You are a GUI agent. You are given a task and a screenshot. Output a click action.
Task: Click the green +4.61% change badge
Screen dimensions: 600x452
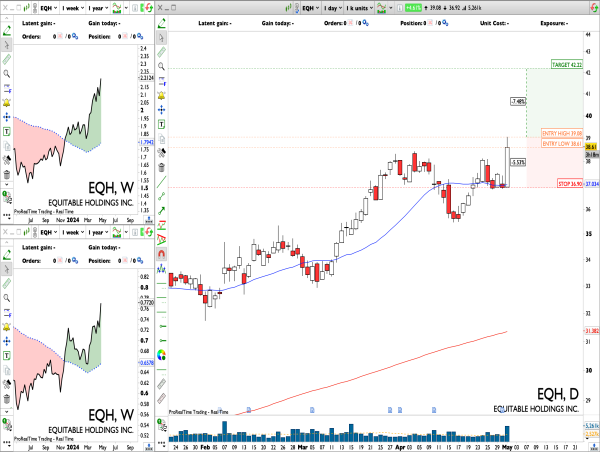413,8
